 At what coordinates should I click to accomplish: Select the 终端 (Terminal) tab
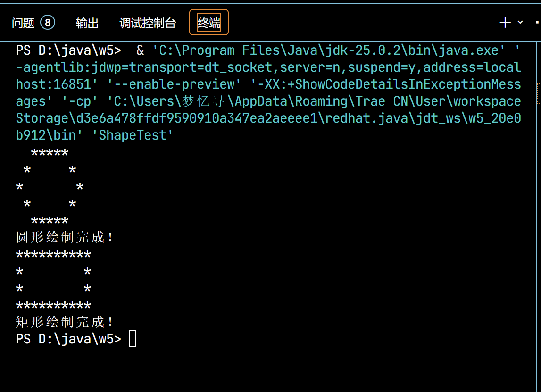click(x=209, y=23)
